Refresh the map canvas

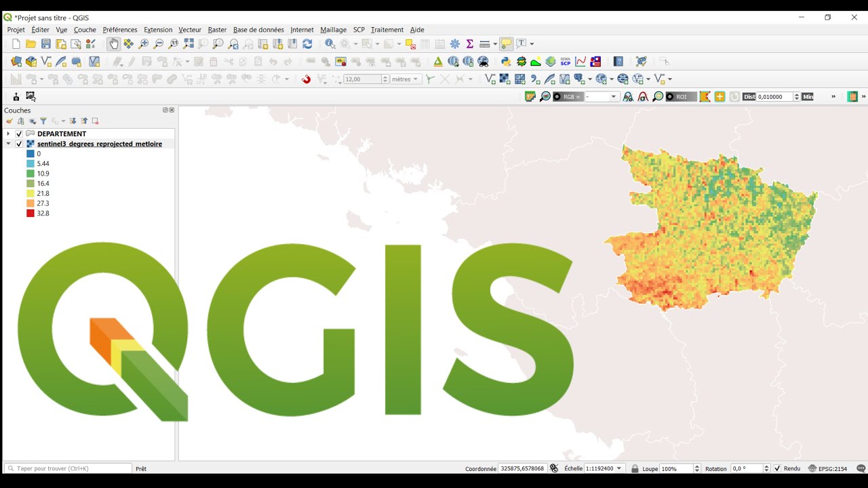(307, 44)
